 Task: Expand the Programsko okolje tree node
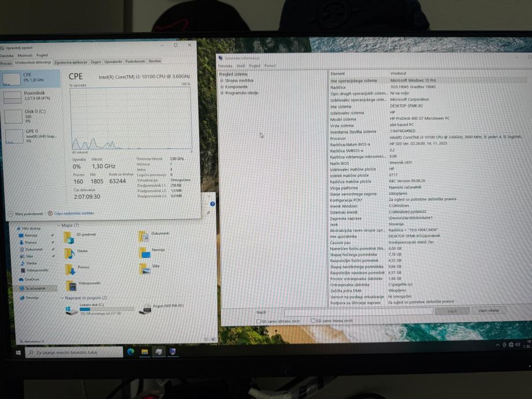pyautogui.click(x=222, y=93)
